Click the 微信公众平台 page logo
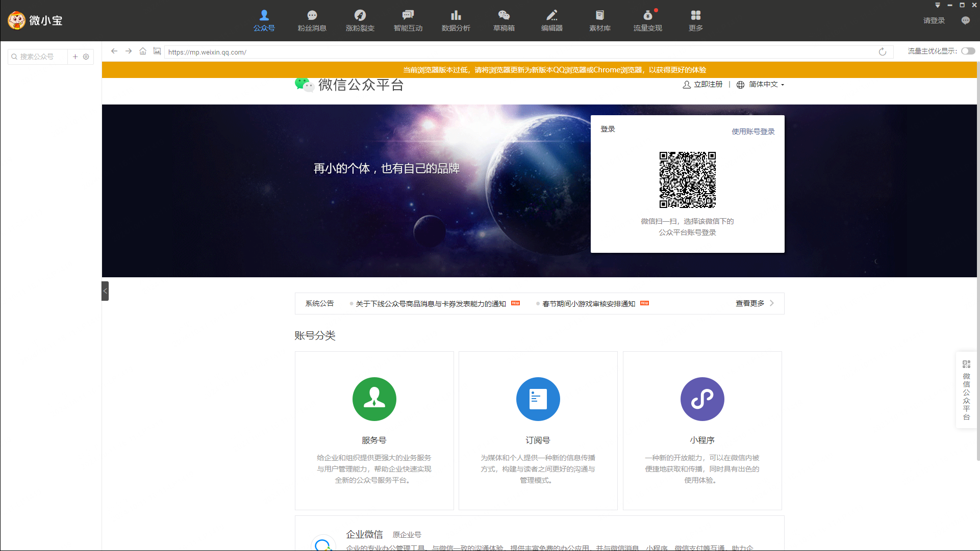The width and height of the screenshot is (980, 551). 349,85
